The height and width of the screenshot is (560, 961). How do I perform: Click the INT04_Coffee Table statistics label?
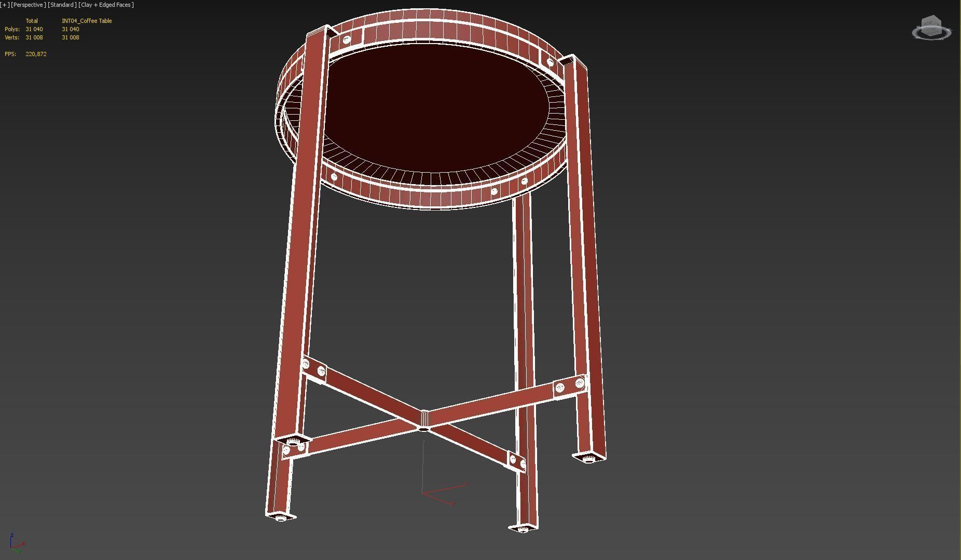pos(87,21)
